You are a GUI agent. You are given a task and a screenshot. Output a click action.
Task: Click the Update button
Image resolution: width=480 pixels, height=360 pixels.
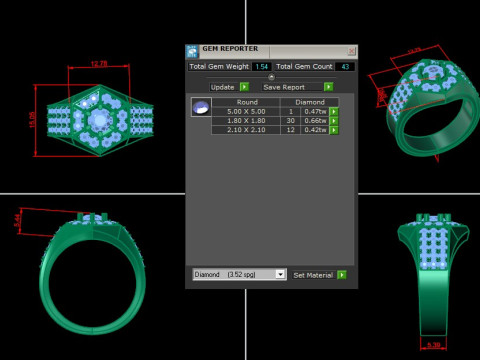tap(223, 87)
